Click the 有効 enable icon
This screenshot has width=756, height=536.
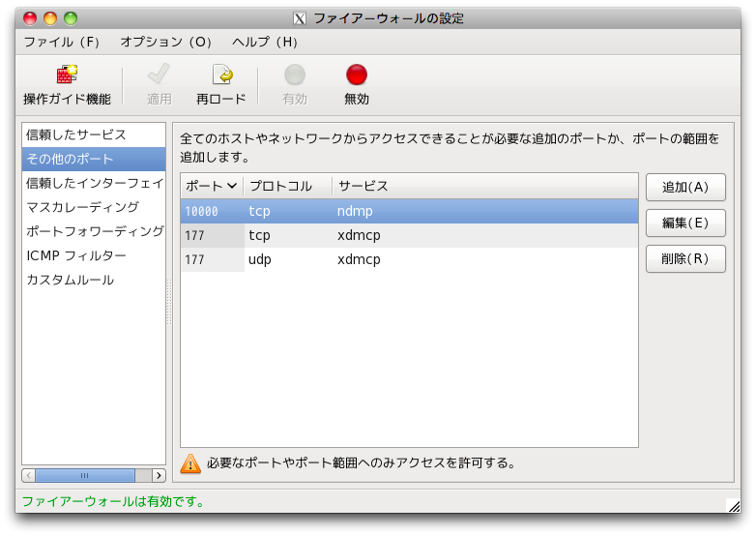coord(295,75)
